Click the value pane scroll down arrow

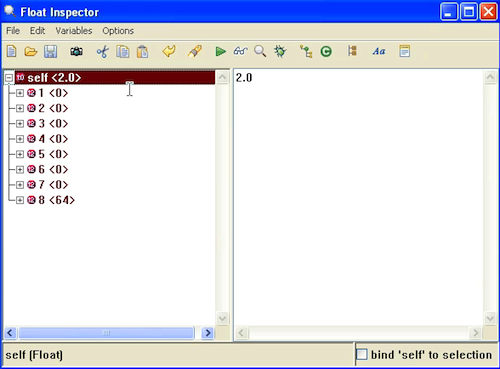pyautogui.click(x=490, y=318)
